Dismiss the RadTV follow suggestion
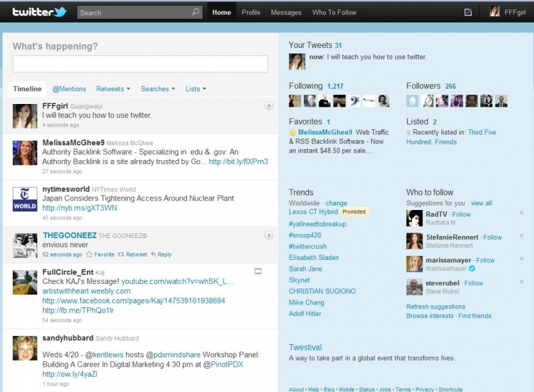Screen dimensions: 534x392 pyautogui.click(x=521, y=213)
